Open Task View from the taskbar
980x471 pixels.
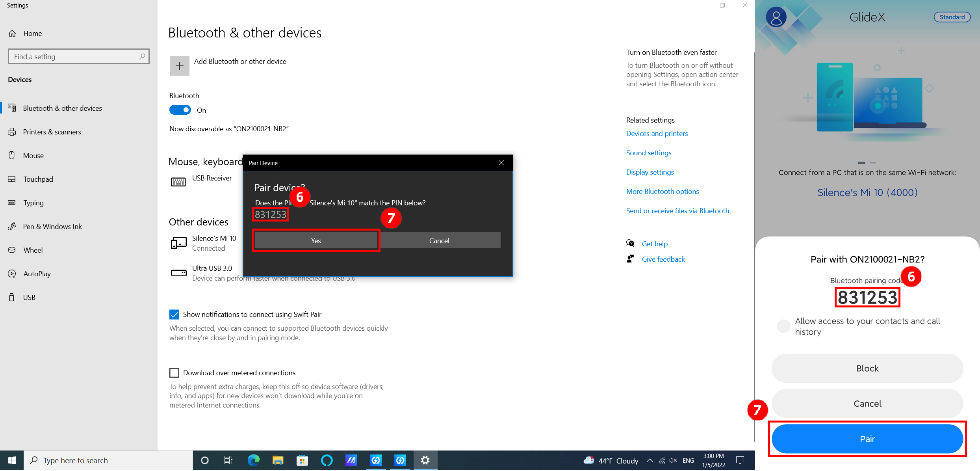click(228, 460)
